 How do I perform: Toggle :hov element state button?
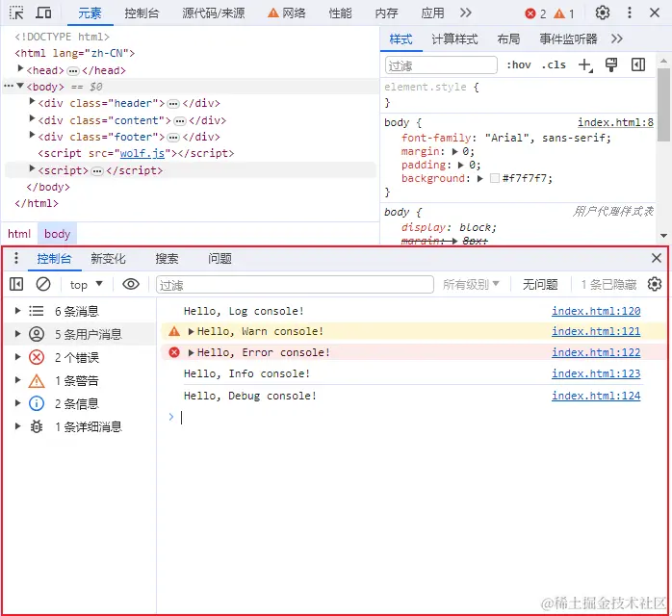519,65
